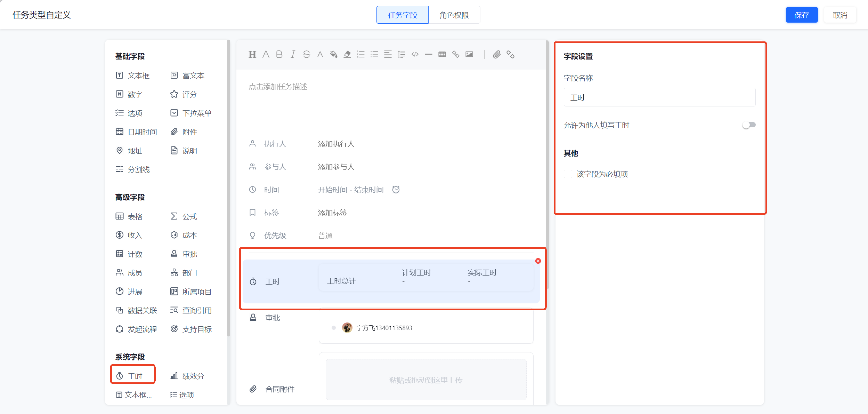Add a 下拉菜单 field
The width and height of the screenshot is (868, 414).
pos(191,113)
